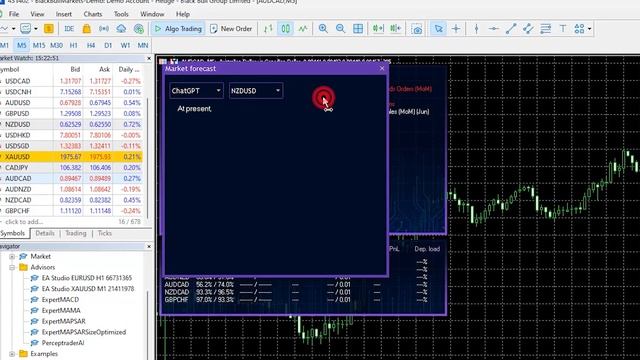Expand the Examples tree node
Image resolution: width=640 pixels, height=360 pixels.
[12, 353]
